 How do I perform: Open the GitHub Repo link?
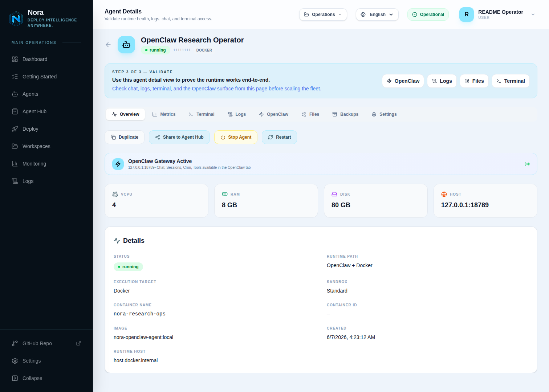click(46, 343)
